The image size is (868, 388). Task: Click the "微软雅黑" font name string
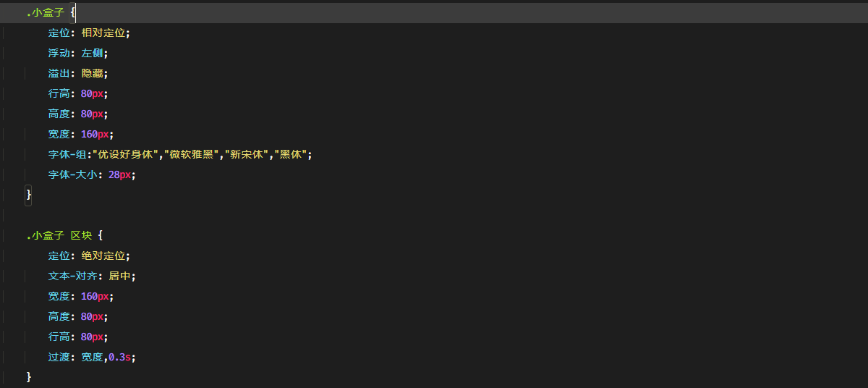(192, 154)
